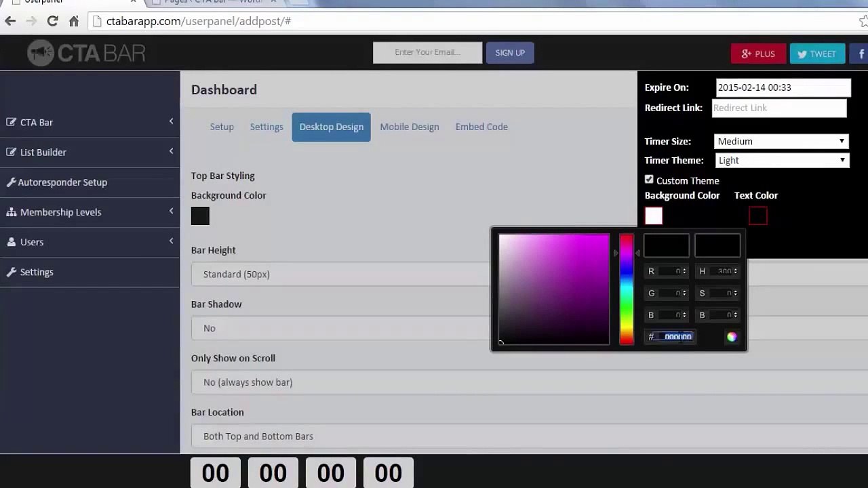Expand the Users sidebar menu
Viewport: 868px width, 488px height.
pyautogui.click(x=171, y=241)
